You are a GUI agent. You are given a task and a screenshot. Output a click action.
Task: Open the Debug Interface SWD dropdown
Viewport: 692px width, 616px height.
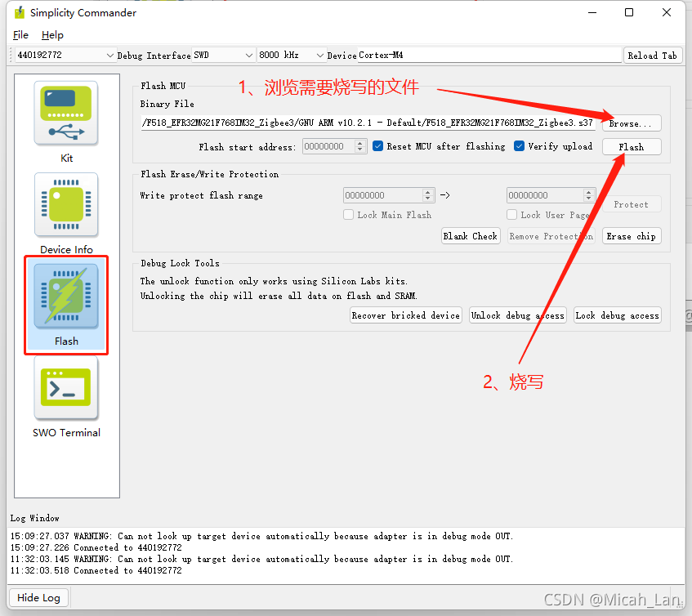click(x=224, y=56)
